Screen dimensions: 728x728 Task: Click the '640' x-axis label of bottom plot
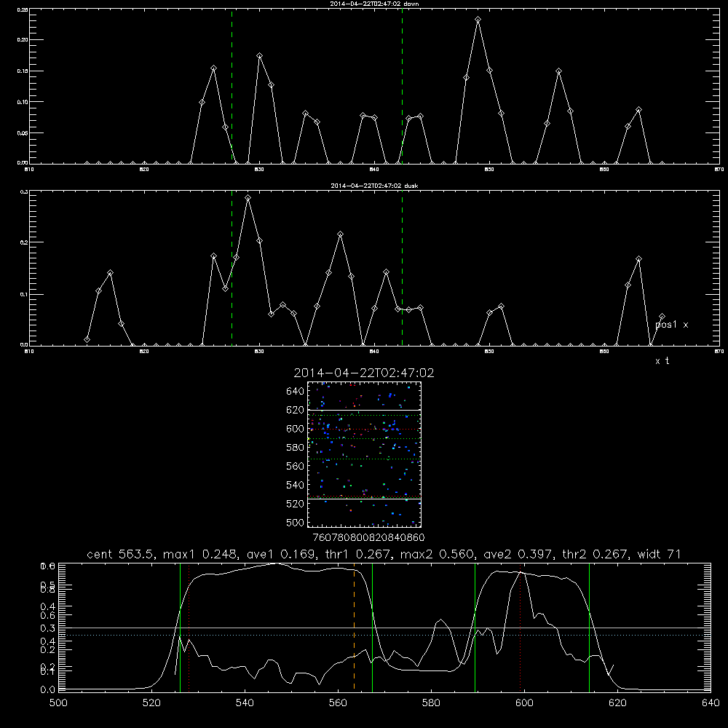711,703
